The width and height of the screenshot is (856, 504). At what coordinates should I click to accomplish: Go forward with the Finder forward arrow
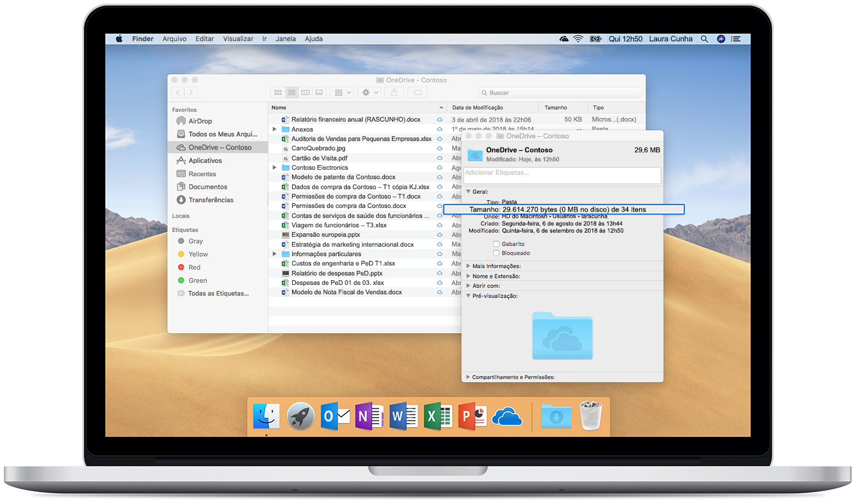191,92
